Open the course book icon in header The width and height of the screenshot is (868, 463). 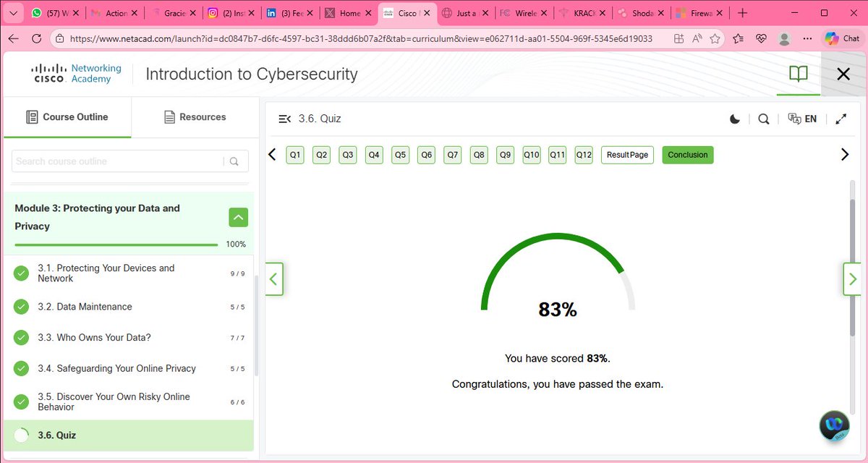pyautogui.click(x=799, y=74)
